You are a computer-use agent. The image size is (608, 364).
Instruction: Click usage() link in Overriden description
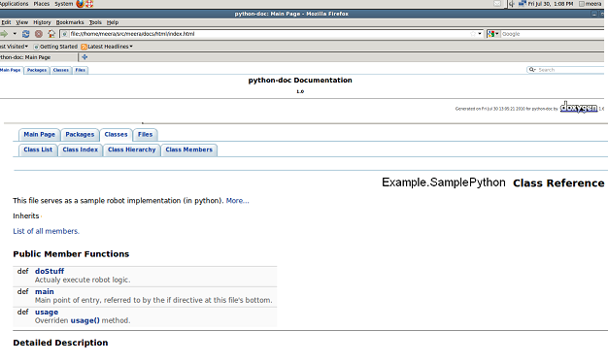pyautogui.click(x=84, y=321)
